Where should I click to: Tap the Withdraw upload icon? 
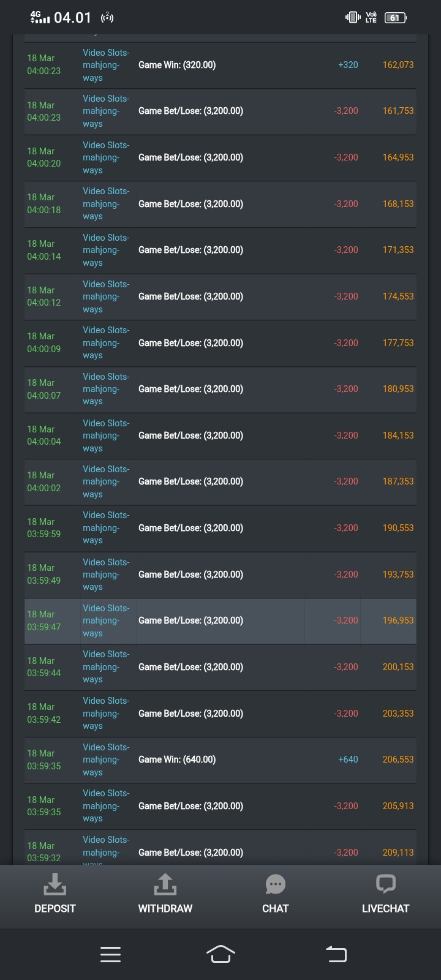[x=165, y=884]
